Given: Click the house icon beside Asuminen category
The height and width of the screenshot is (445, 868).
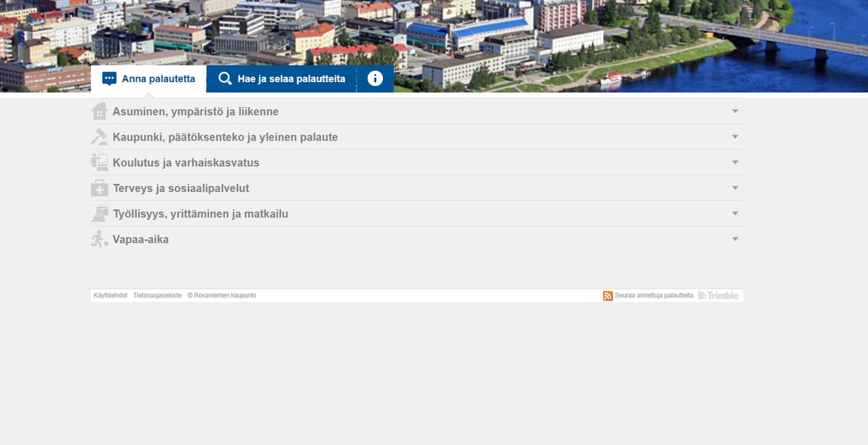Looking at the screenshot, I should [x=100, y=112].
